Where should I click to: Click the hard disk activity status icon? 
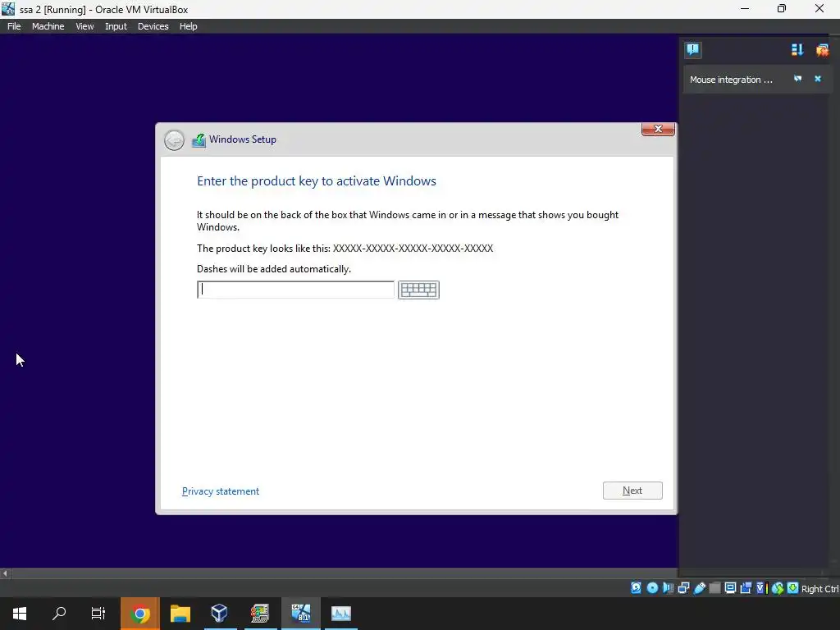(636, 588)
